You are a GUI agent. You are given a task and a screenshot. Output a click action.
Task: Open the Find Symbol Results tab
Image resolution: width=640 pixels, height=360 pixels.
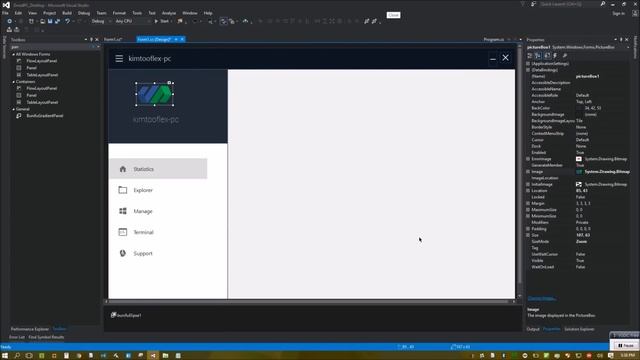coord(46,337)
